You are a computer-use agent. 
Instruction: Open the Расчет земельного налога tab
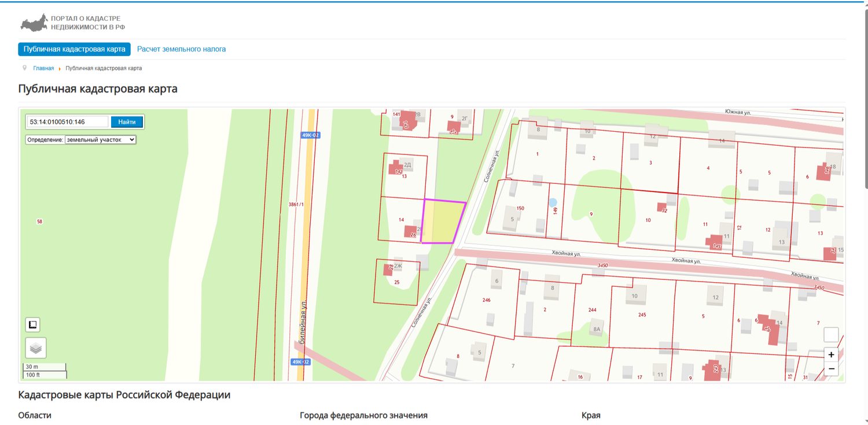[x=181, y=49]
